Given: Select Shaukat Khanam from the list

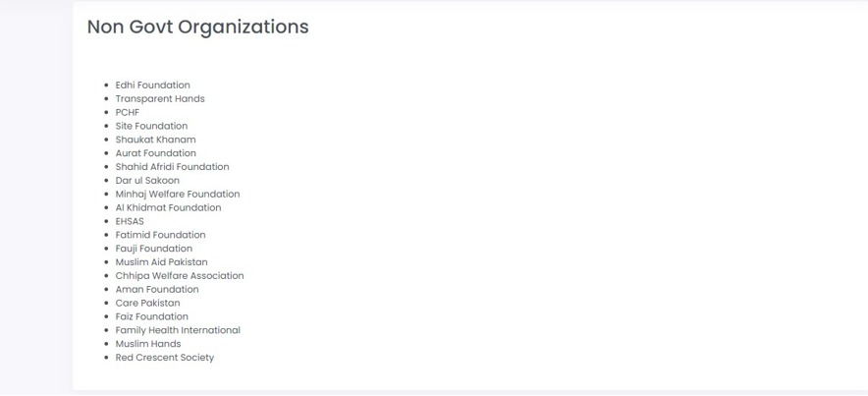Looking at the screenshot, I should click(x=155, y=140).
